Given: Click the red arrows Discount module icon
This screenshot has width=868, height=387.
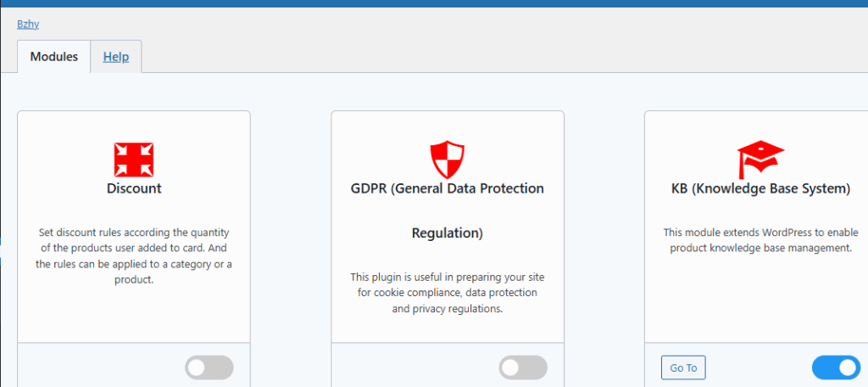Looking at the screenshot, I should click(134, 160).
